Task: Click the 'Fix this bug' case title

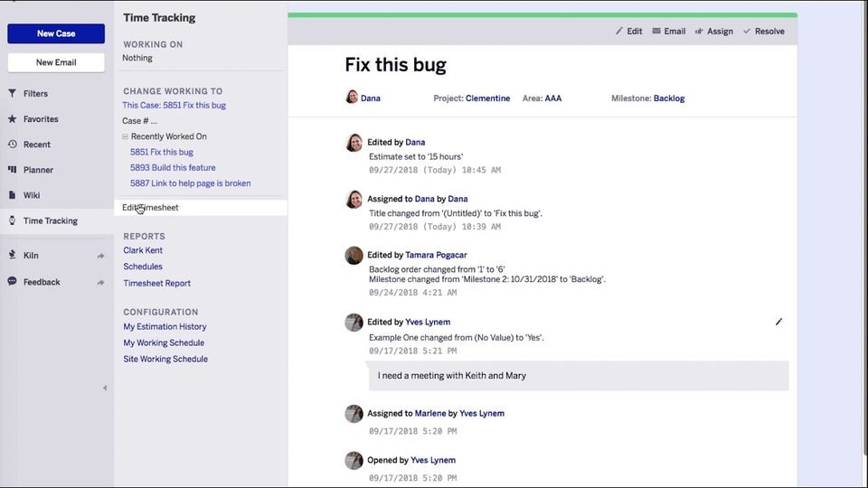Action: click(x=395, y=65)
